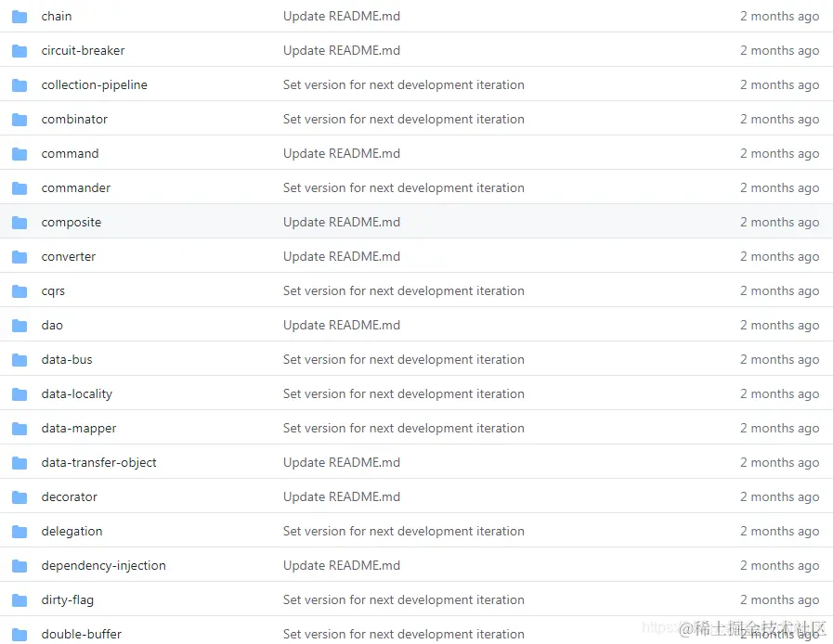Open the data-locality folder
The width and height of the screenshot is (833, 644).
[77, 394]
